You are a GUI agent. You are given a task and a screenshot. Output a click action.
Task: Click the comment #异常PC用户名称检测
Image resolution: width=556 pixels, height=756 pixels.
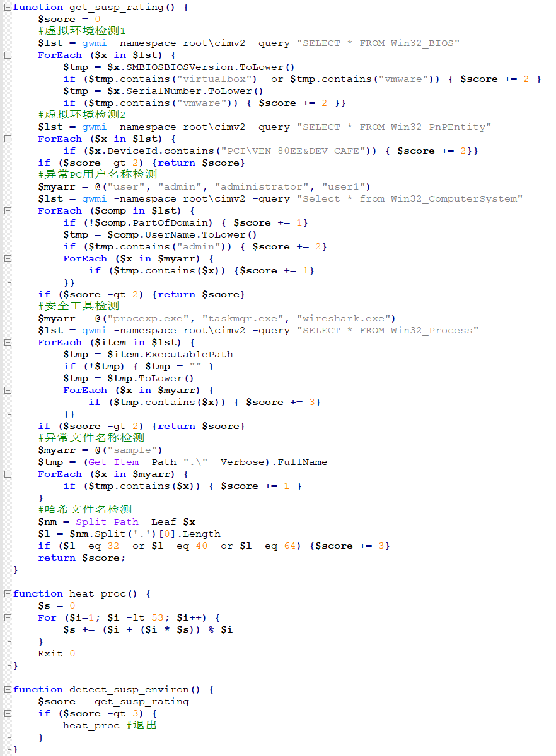(98, 175)
